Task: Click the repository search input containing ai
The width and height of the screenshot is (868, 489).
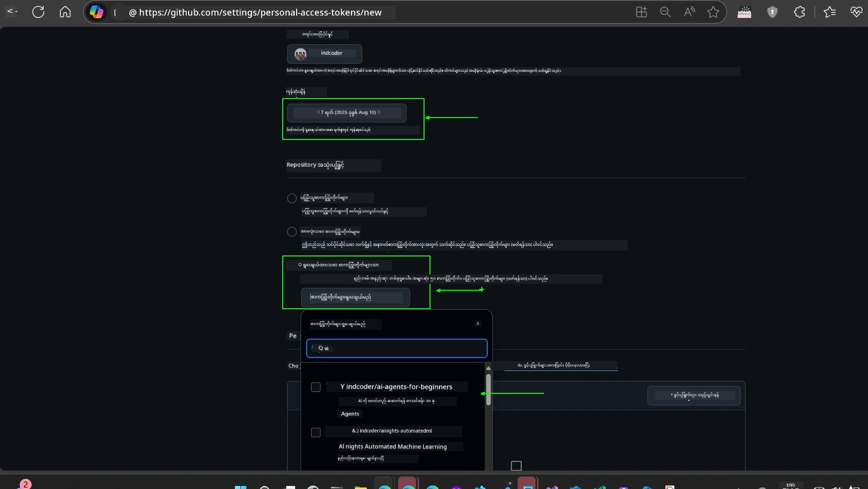Action: point(396,349)
